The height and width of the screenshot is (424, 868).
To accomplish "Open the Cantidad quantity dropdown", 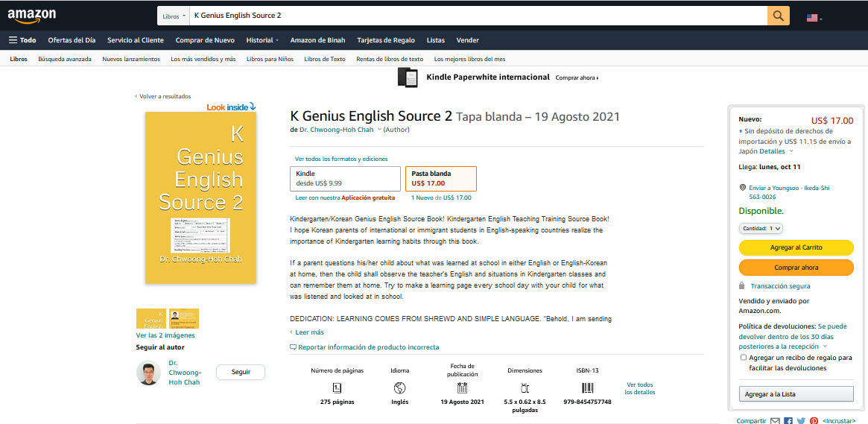I will pyautogui.click(x=761, y=228).
